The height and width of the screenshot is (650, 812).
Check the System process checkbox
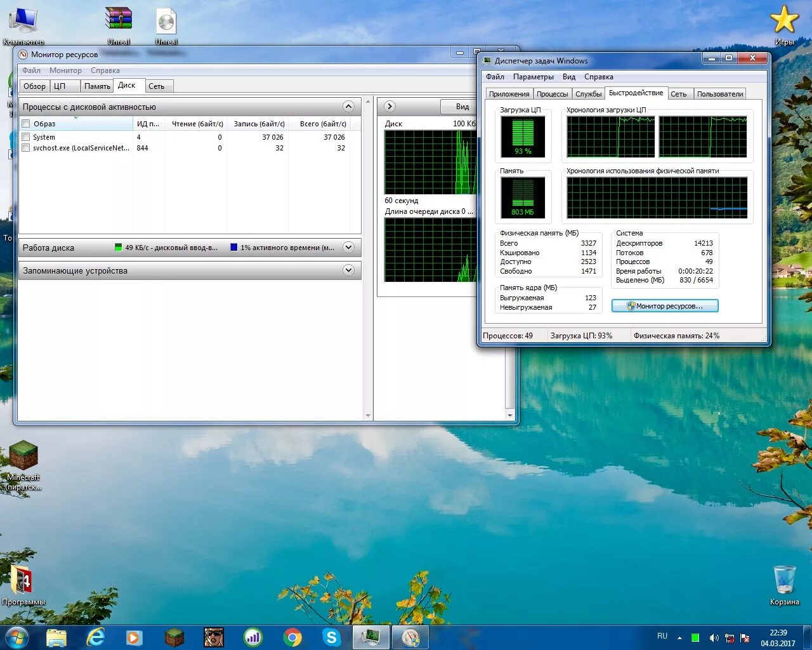click(26, 137)
